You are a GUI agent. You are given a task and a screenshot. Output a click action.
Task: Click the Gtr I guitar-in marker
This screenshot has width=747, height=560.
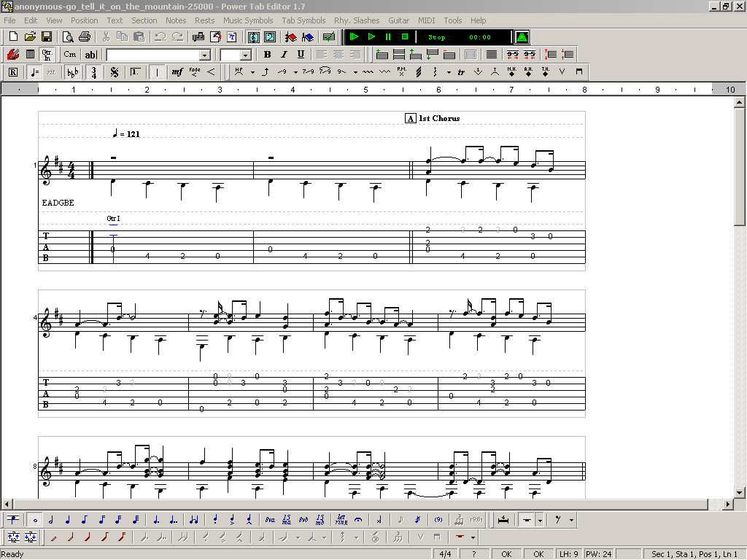click(113, 219)
